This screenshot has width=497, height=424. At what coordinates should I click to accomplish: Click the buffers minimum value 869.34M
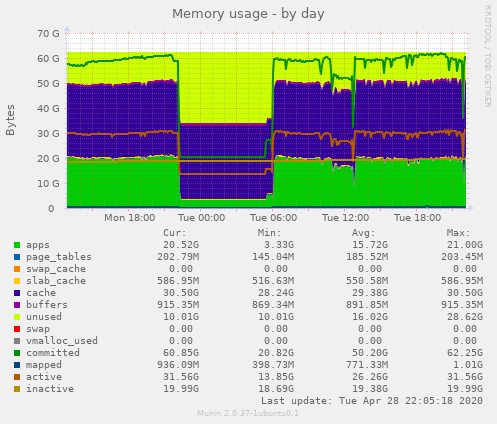[x=273, y=305]
